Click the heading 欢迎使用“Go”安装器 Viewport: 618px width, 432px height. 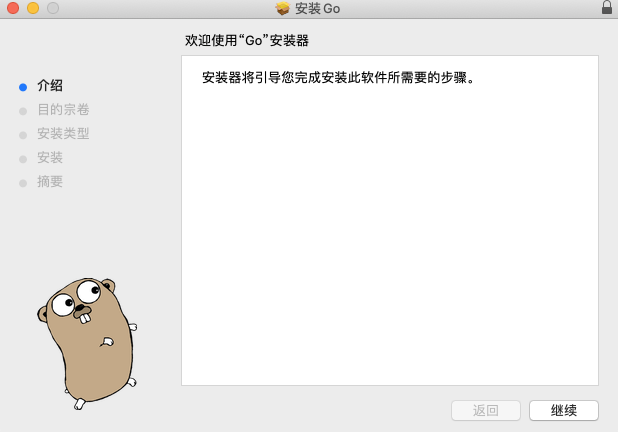point(247,40)
